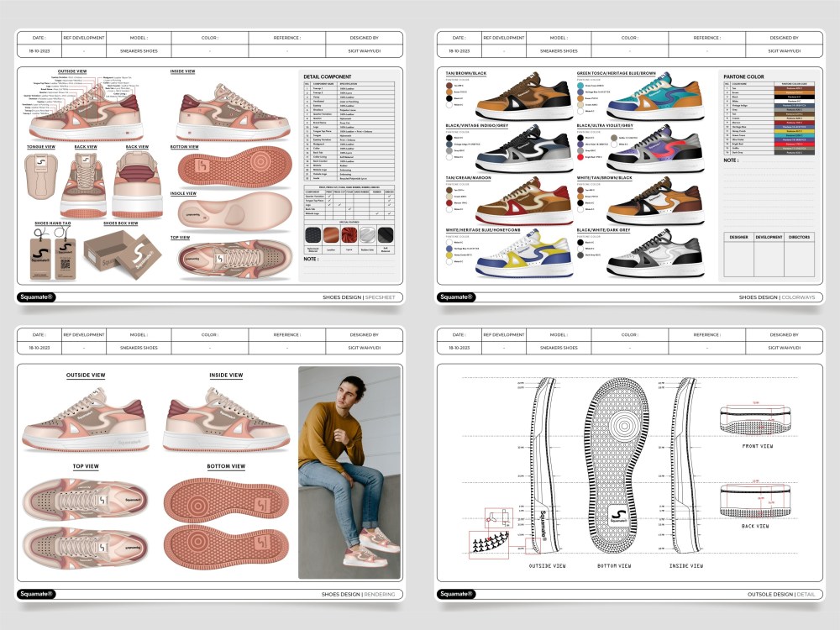Click the WHITE/HERITAGE BLUE/HONEYCOMB heading
Image resolution: width=840 pixels, height=630 pixels.
point(483,230)
